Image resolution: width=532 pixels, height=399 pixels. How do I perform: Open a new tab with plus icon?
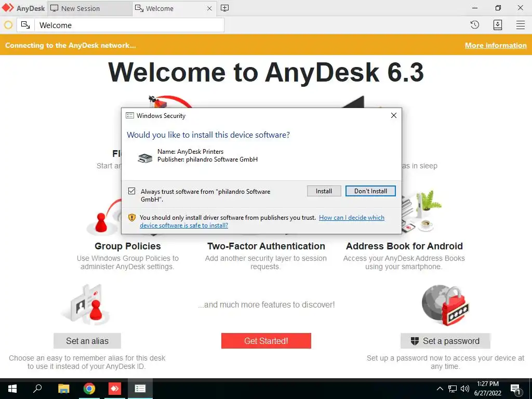click(224, 8)
